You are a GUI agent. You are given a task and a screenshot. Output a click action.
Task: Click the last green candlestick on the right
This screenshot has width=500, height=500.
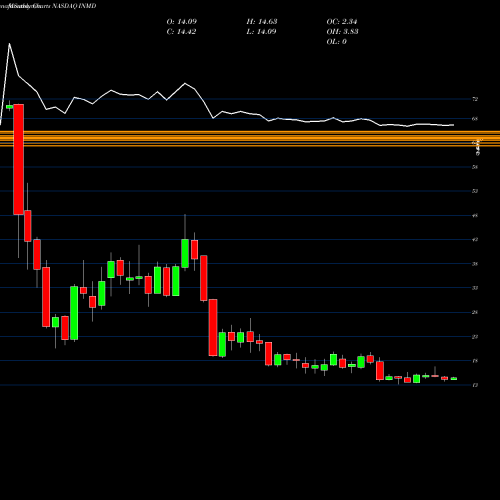coord(454,379)
